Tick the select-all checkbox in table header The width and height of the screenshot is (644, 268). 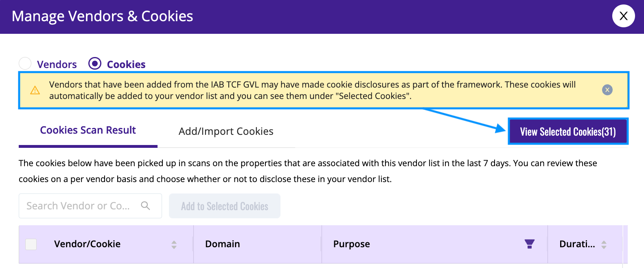pyautogui.click(x=31, y=244)
